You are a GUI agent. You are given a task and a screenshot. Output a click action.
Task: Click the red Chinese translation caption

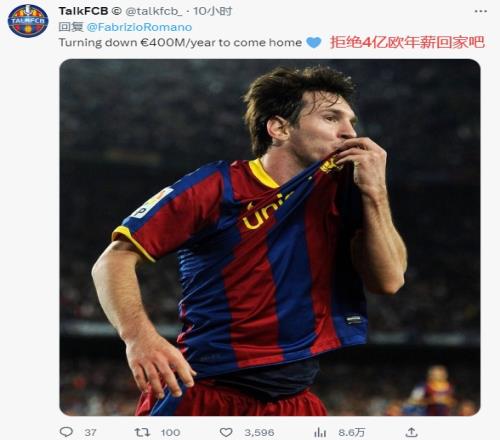coord(407,42)
